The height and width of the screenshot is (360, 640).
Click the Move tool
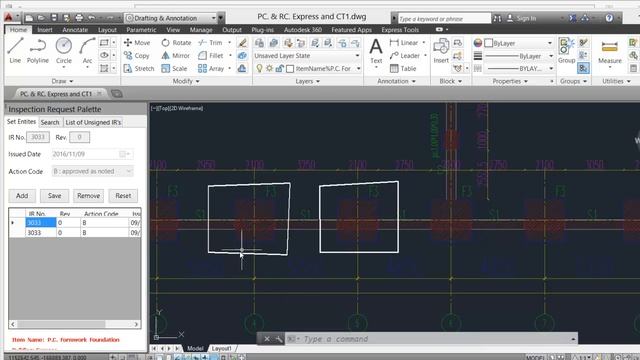[137, 42]
